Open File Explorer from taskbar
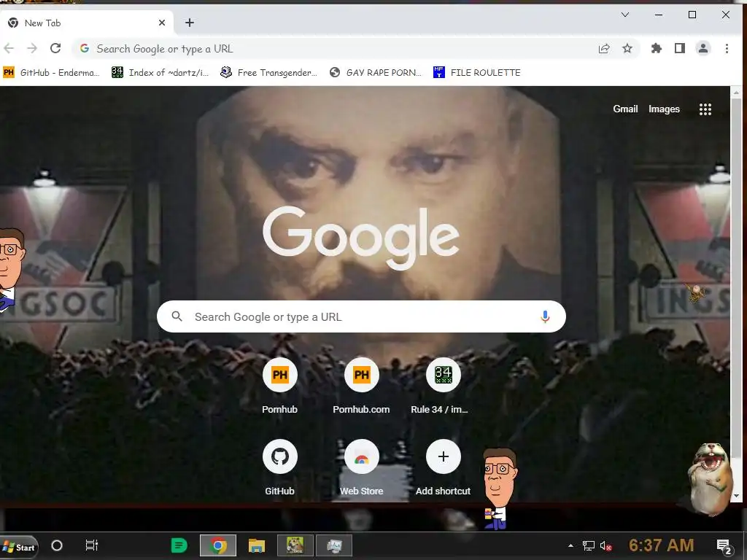Viewport: 747px width, 560px height. tap(256, 545)
